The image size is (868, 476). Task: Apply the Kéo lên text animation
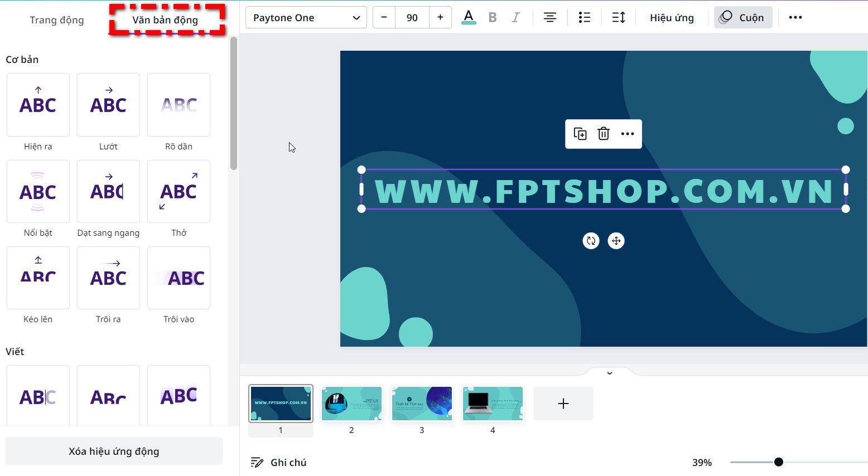[38, 278]
